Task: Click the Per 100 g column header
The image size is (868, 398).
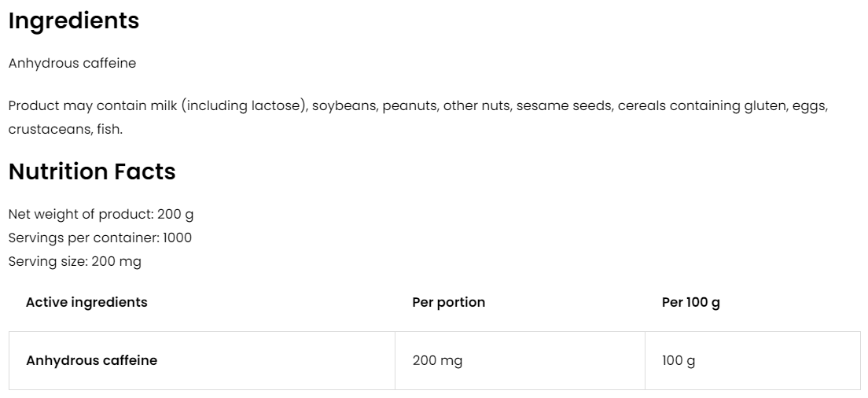Action: pyautogui.click(x=690, y=302)
